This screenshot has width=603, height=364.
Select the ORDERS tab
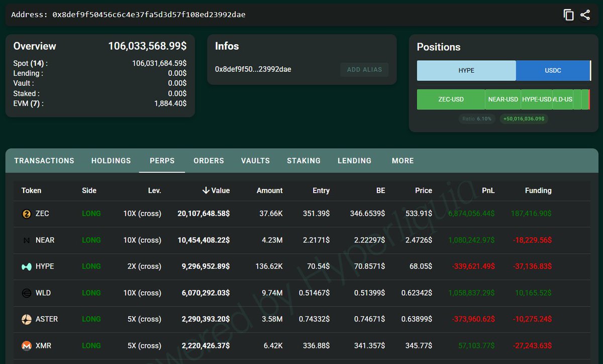point(209,161)
